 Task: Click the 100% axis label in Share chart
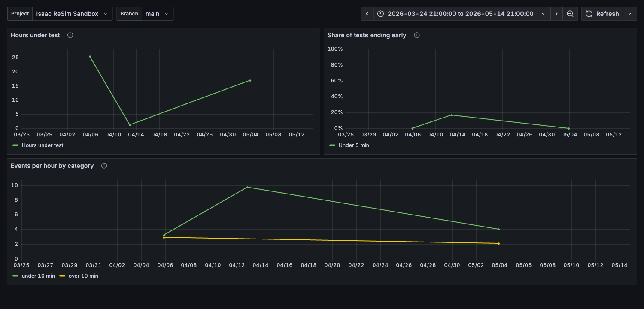pyautogui.click(x=335, y=49)
